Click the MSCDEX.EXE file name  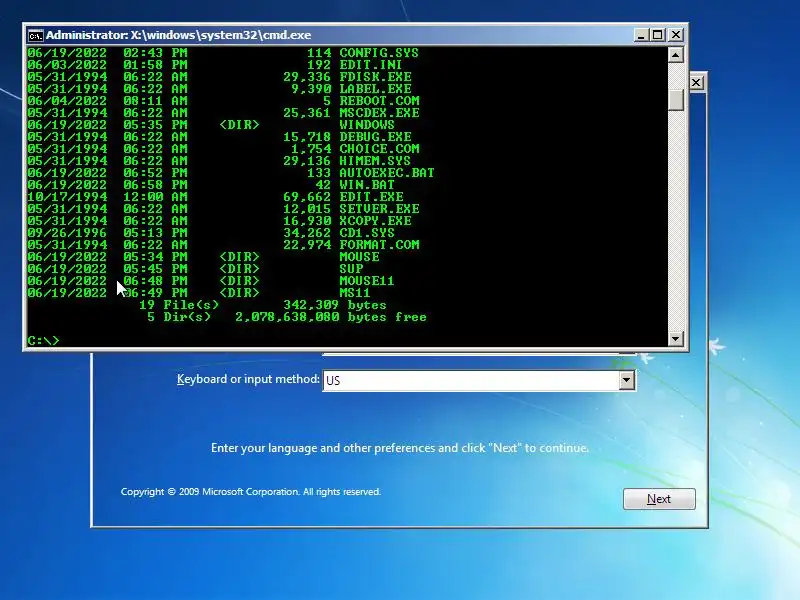379,113
